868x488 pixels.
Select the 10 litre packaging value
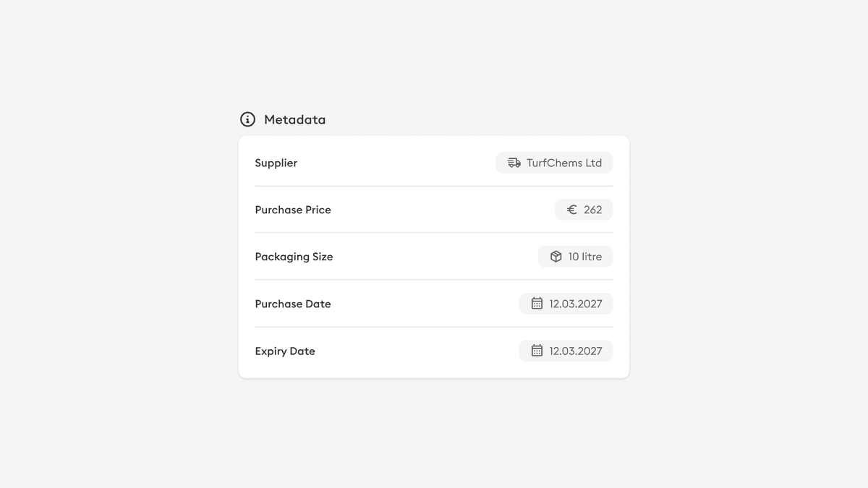pos(575,256)
